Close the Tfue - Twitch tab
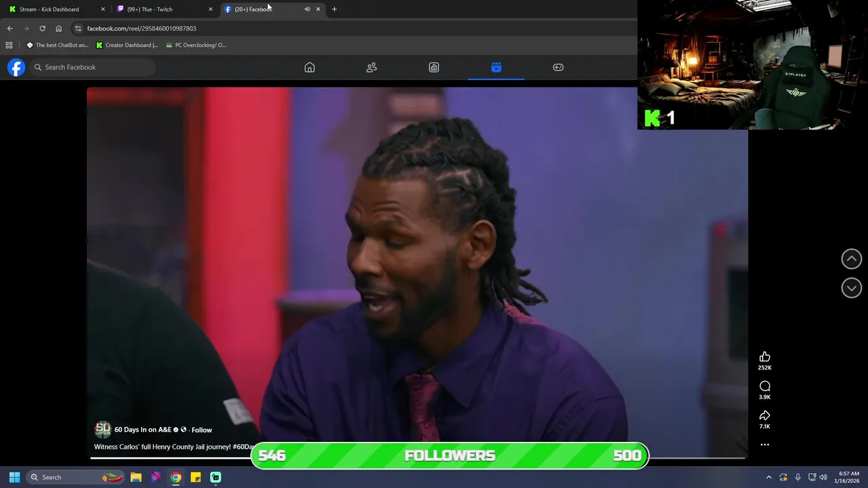The width and height of the screenshot is (868, 488). coord(210,9)
